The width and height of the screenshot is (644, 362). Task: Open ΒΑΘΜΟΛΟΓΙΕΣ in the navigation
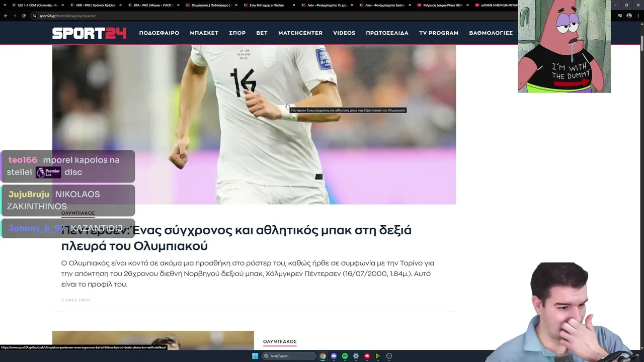[x=491, y=33]
